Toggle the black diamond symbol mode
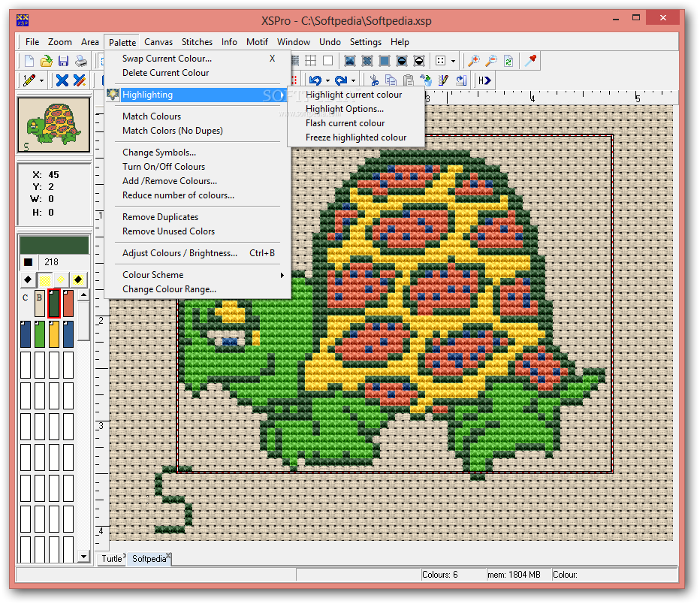Image resolution: width=700 pixels, height=604 pixels. (x=28, y=280)
